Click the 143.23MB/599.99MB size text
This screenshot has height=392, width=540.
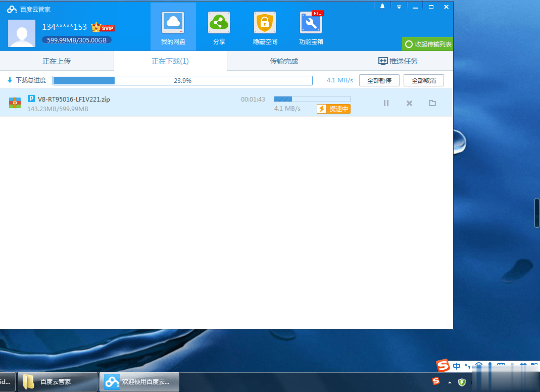[58, 109]
